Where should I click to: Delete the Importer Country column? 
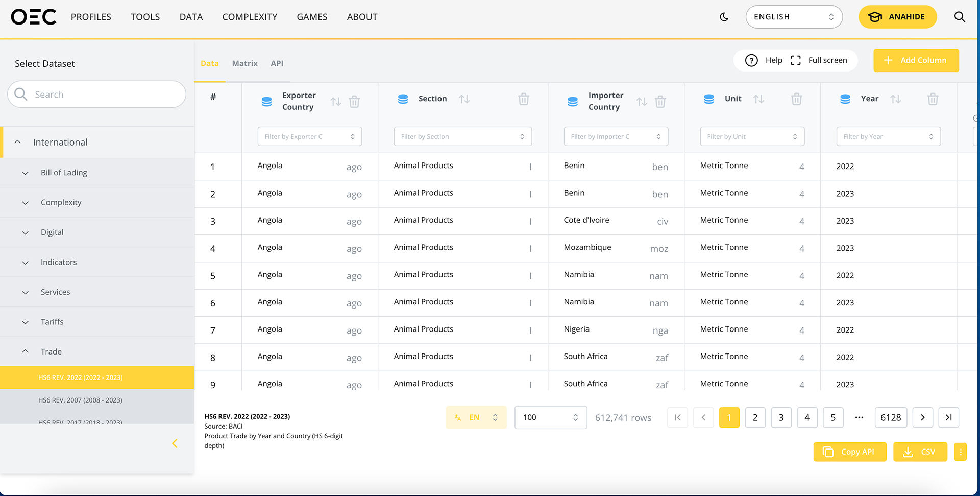[x=660, y=102]
